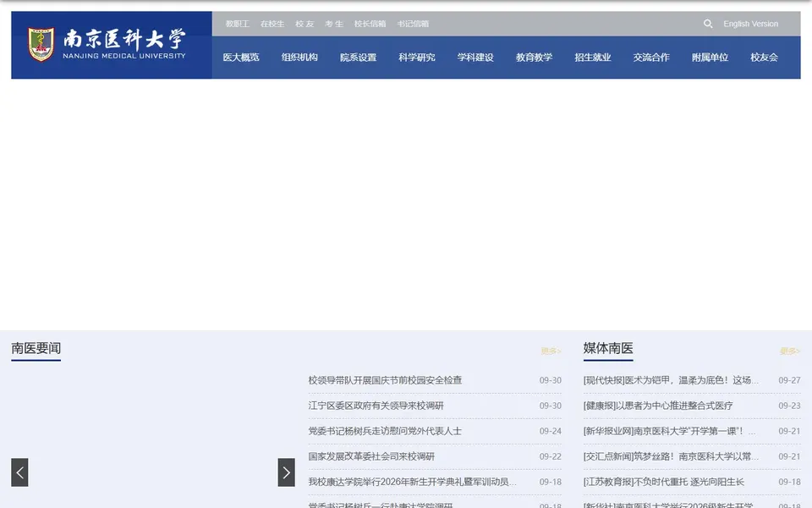Click the 媒体南医 section heading
Viewport: 812px width, 508px height.
(608, 348)
